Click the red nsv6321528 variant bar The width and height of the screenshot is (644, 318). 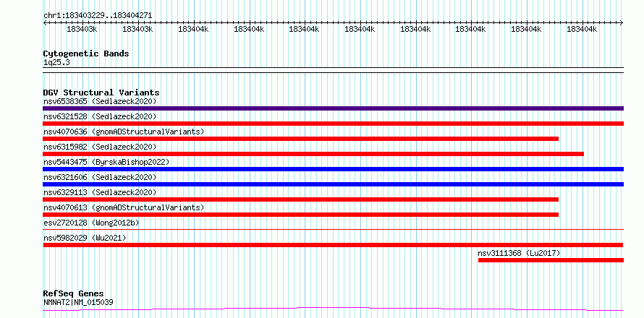(x=333, y=124)
